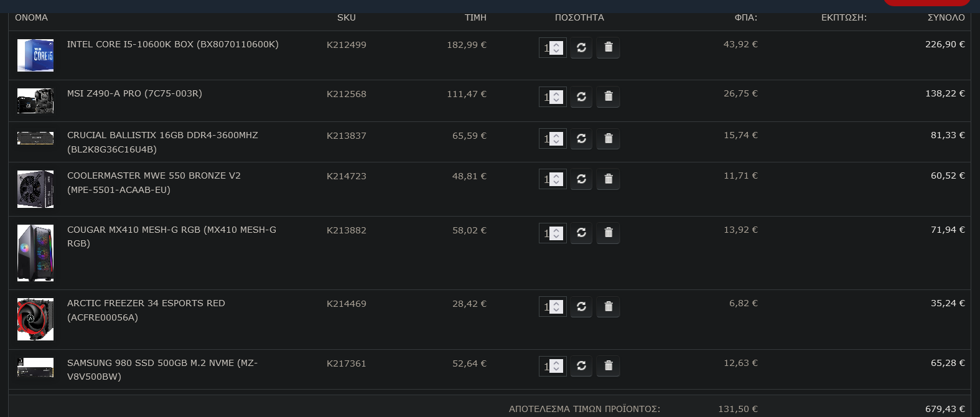Delete Intel Core i5-10600K from cart
980x417 pixels.
coord(609,47)
